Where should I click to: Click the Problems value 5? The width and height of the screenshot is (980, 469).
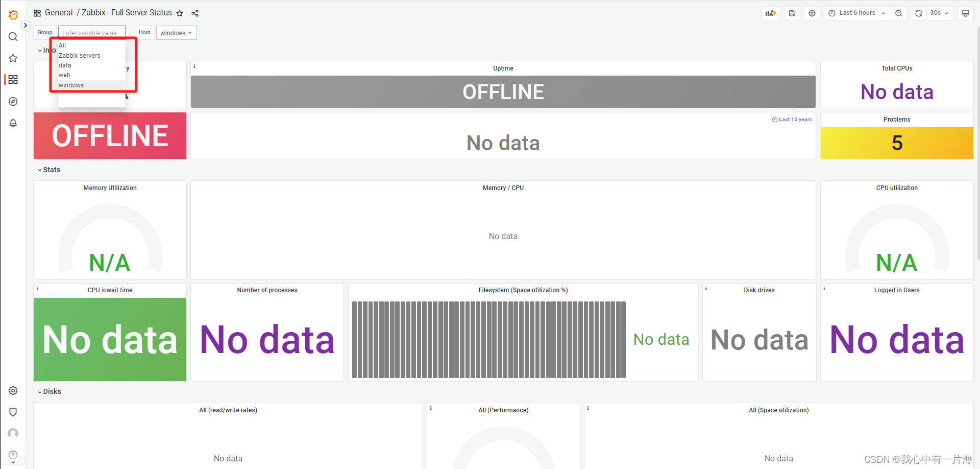(897, 143)
